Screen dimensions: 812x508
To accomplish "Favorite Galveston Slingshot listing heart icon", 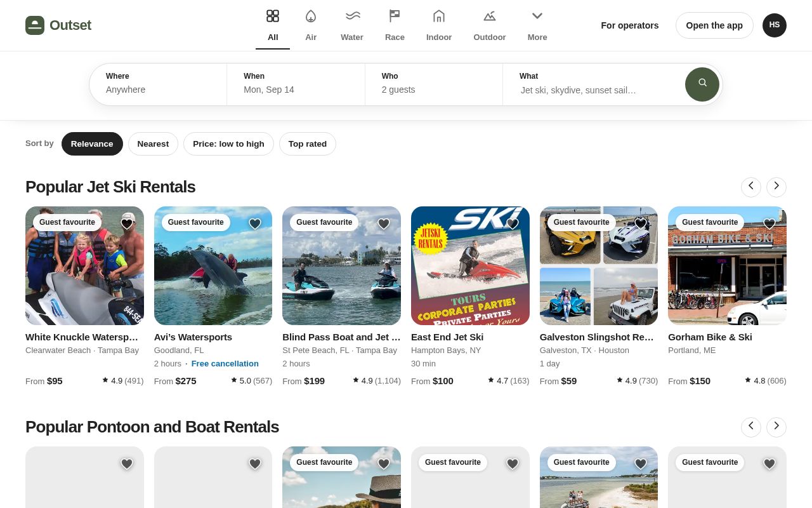I will click(x=641, y=224).
